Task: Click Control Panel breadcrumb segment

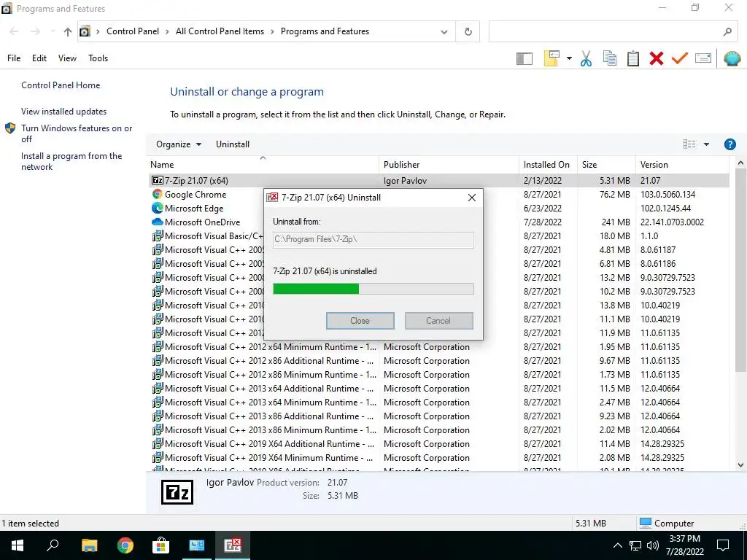Action: point(133,31)
